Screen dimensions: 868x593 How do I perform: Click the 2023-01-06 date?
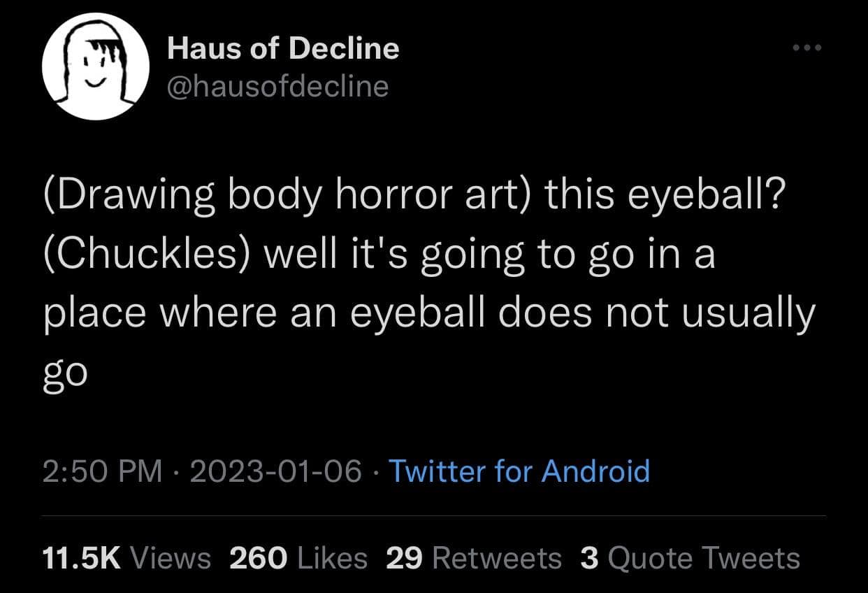(x=275, y=471)
